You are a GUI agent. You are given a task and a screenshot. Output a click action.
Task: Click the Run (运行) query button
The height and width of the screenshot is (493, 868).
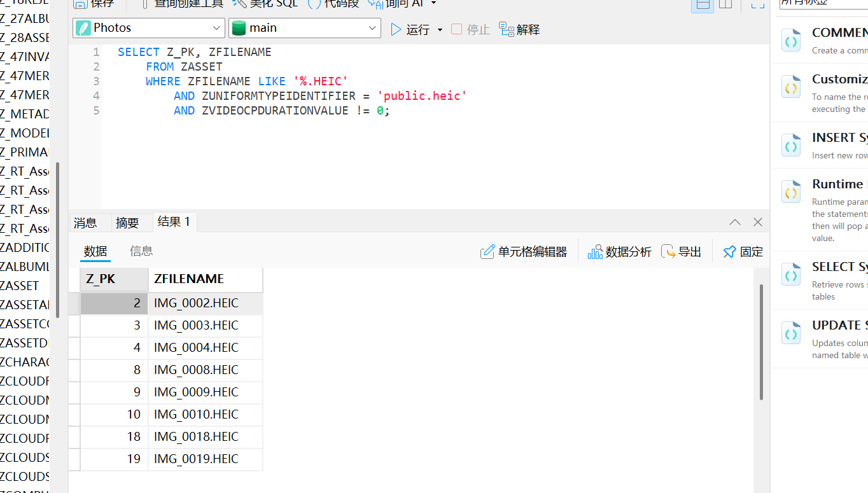point(410,29)
